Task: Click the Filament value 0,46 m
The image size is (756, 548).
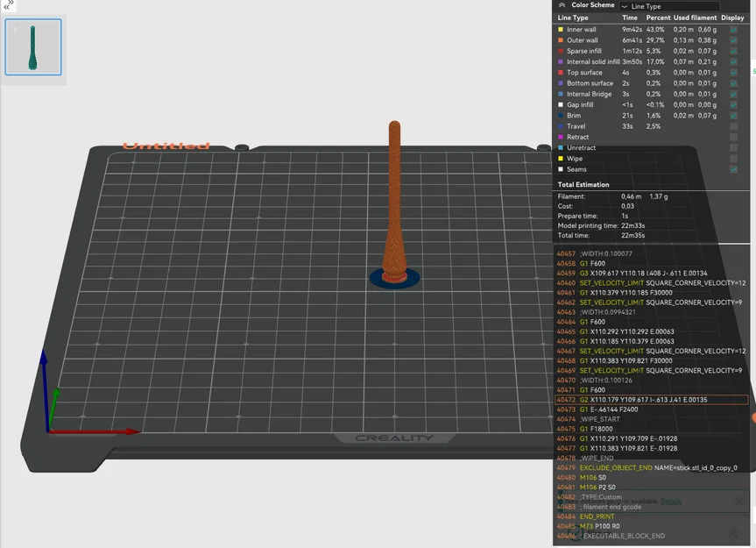Action: [x=631, y=196]
